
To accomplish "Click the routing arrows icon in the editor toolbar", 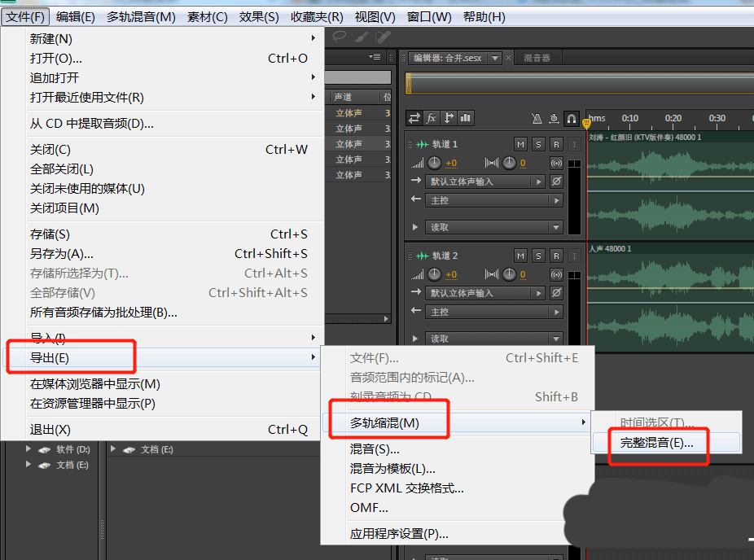I will (414, 118).
